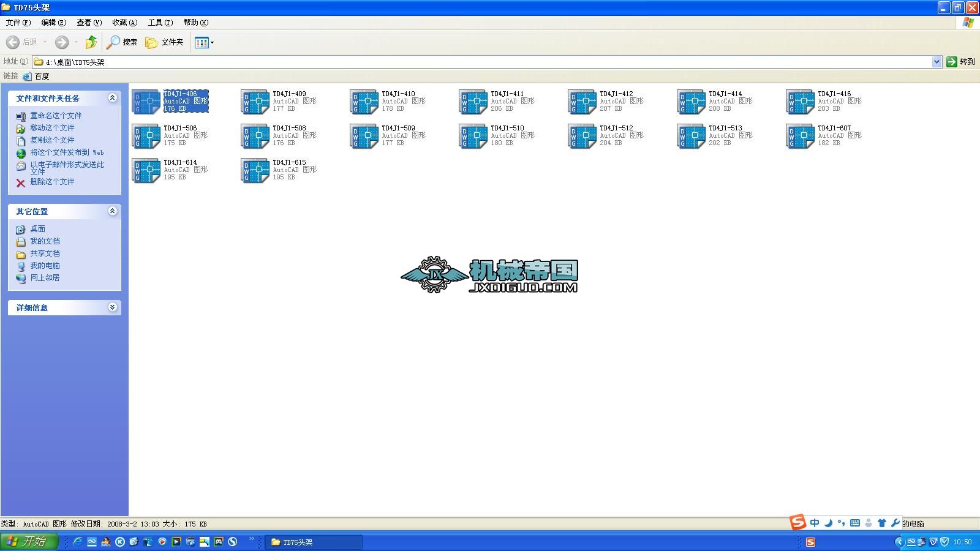Click 重命名这个文件 task link
The width and height of the screenshot is (980, 551).
coord(56,116)
